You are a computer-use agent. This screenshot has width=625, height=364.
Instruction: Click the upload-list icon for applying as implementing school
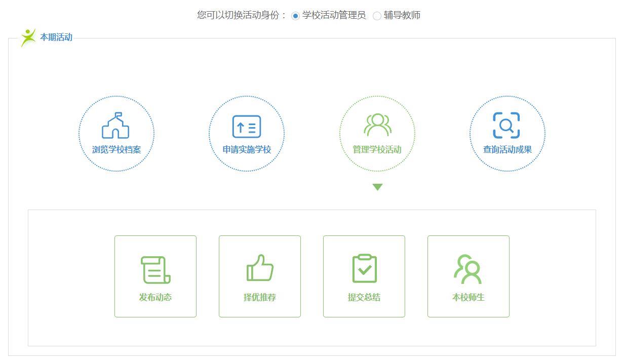tap(247, 127)
